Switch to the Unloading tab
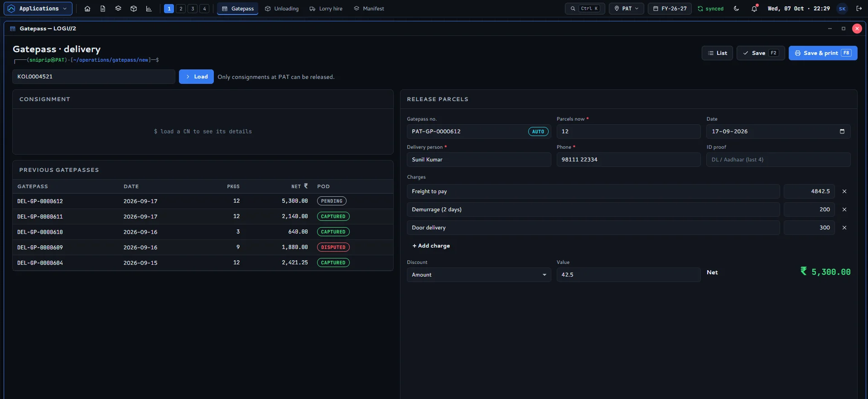This screenshot has height=399, width=868. click(x=282, y=9)
